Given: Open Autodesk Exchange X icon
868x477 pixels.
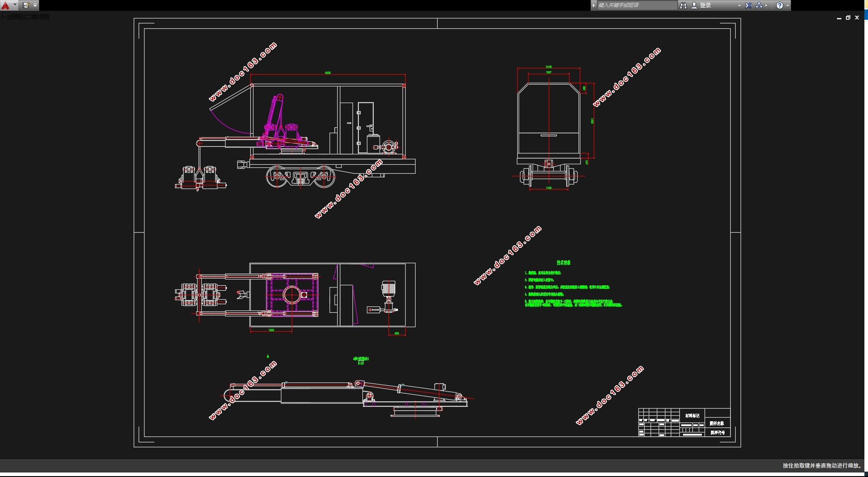Looking at the screenshot, I should 748,5.
